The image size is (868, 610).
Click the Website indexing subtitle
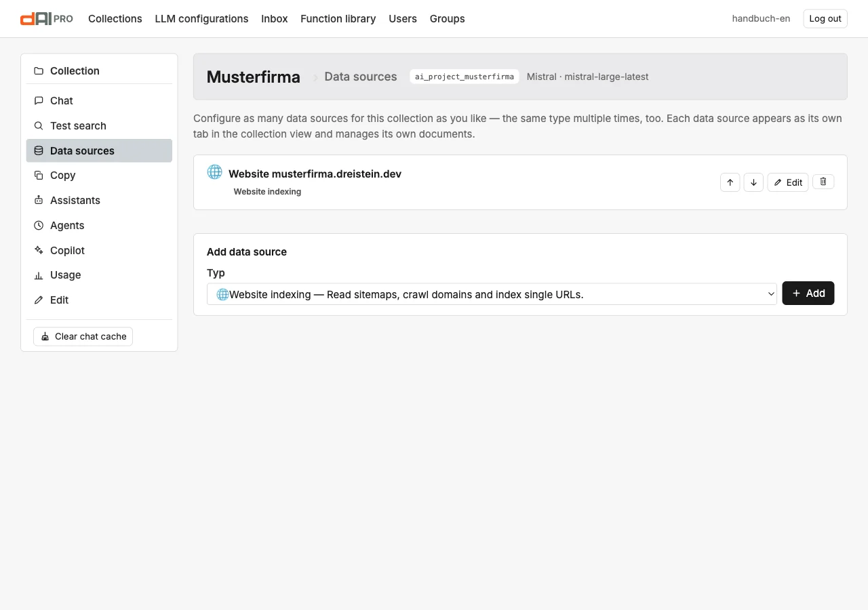tap(267, 192)
